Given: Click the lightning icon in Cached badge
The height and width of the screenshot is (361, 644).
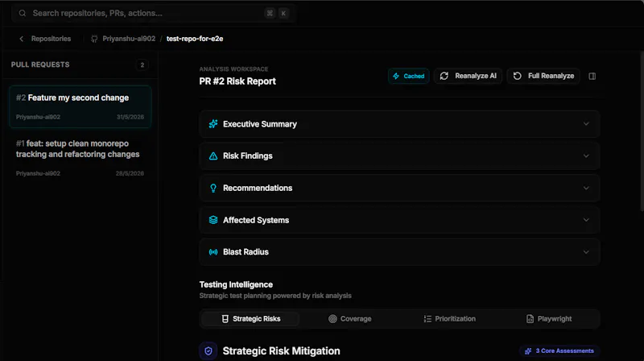Looking at the screenshot, I should click(396, 76).
